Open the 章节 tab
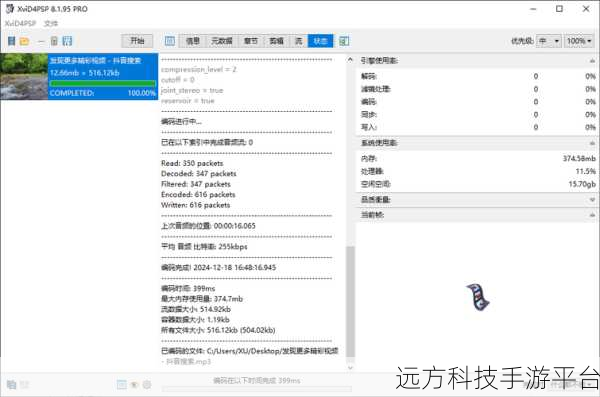The width and height of the screenshot is (600, 397). (x=251, y=41)
